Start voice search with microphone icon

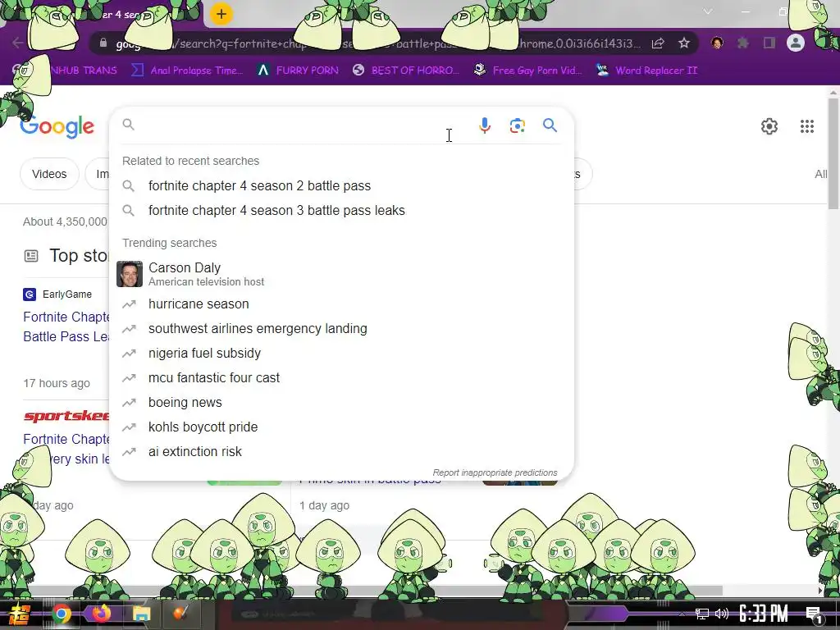click(x=484, y=126)
